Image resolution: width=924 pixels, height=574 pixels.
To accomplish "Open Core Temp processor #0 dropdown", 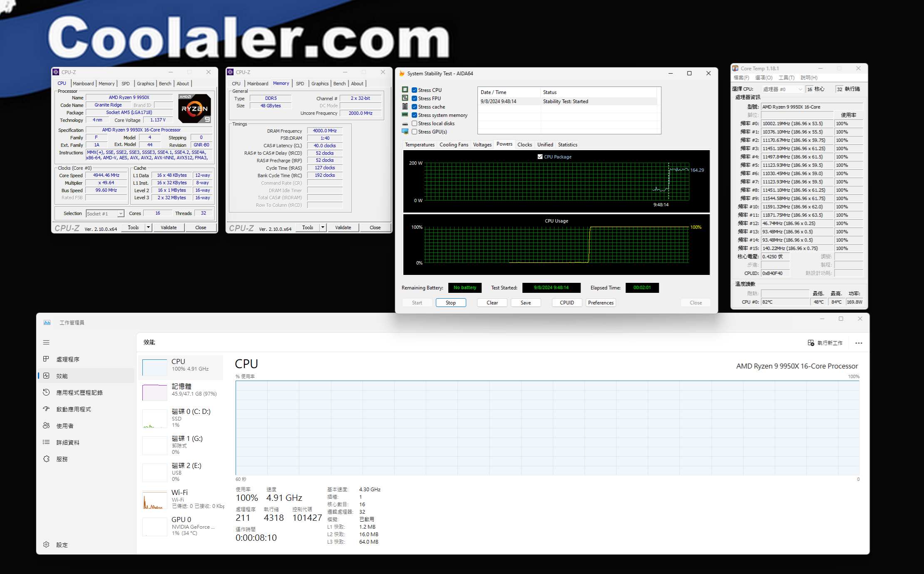I will coord(782,89).
